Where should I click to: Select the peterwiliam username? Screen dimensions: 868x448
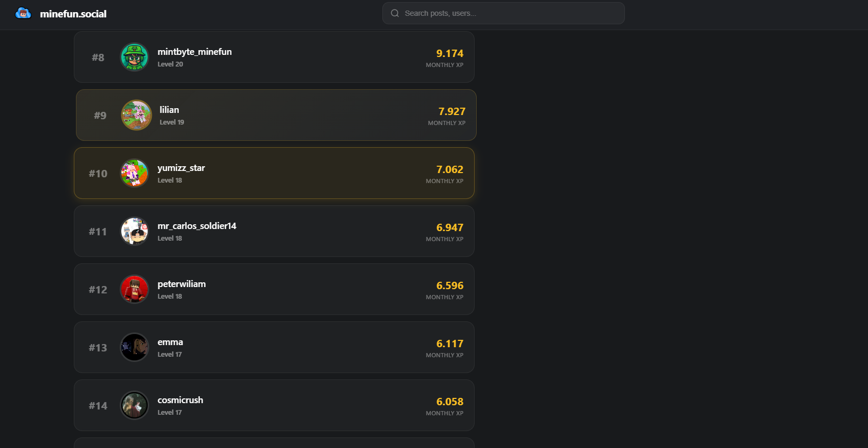click(181, 284)
